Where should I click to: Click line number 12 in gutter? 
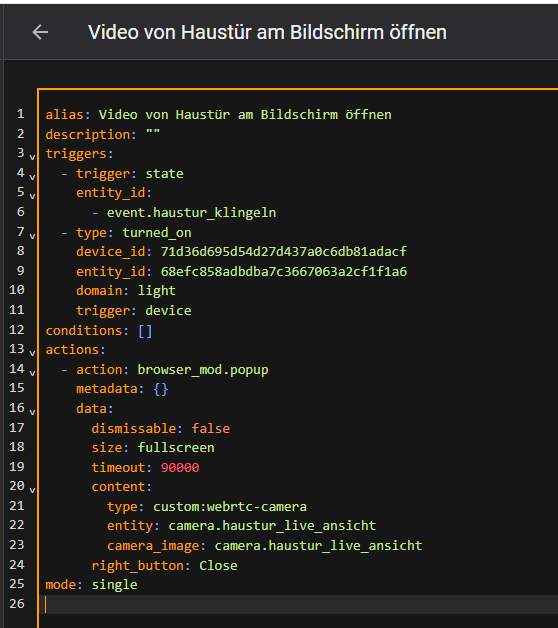17,330
